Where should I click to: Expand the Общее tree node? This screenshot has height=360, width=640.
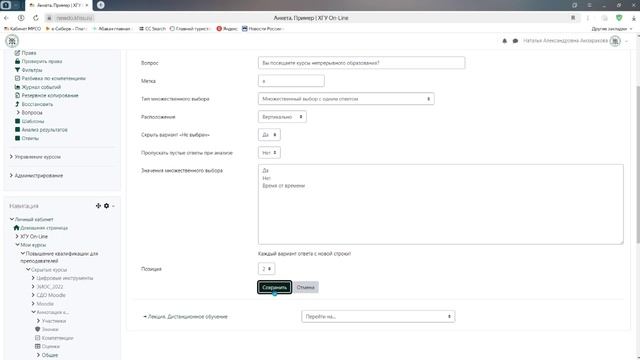coord(39,355)
